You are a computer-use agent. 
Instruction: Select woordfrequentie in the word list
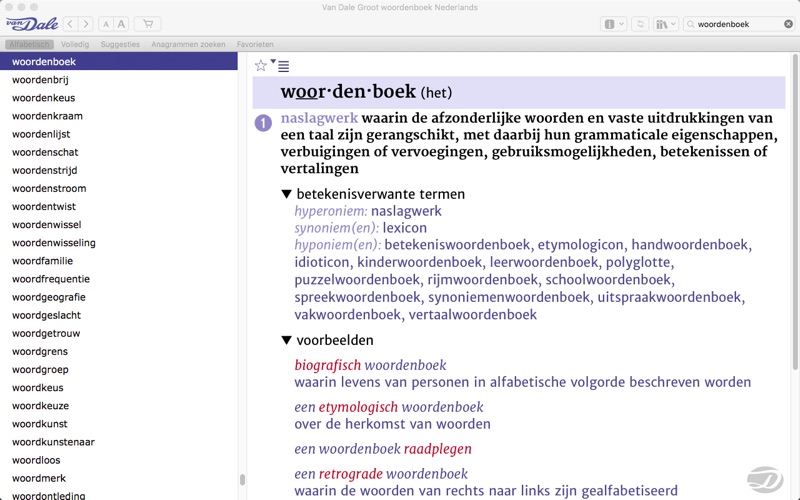118,279
